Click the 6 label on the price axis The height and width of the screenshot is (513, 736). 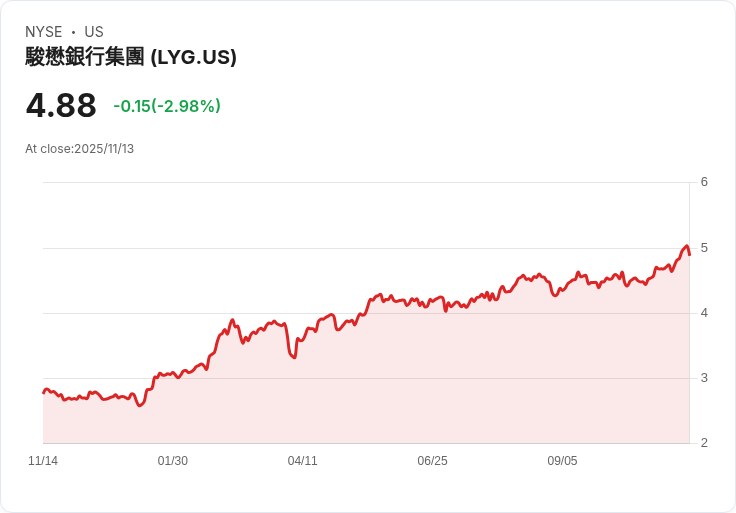(x=704, y=182)
